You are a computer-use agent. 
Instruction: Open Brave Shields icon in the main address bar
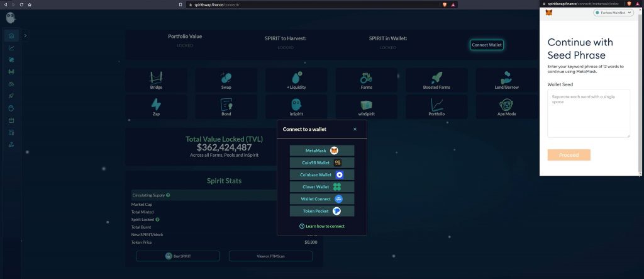[445, 4]
